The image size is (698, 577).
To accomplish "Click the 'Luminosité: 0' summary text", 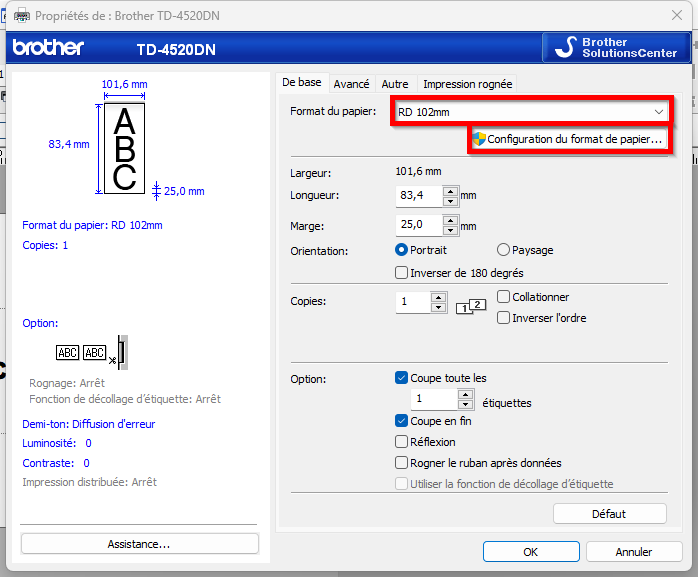I will pos(57,443).
